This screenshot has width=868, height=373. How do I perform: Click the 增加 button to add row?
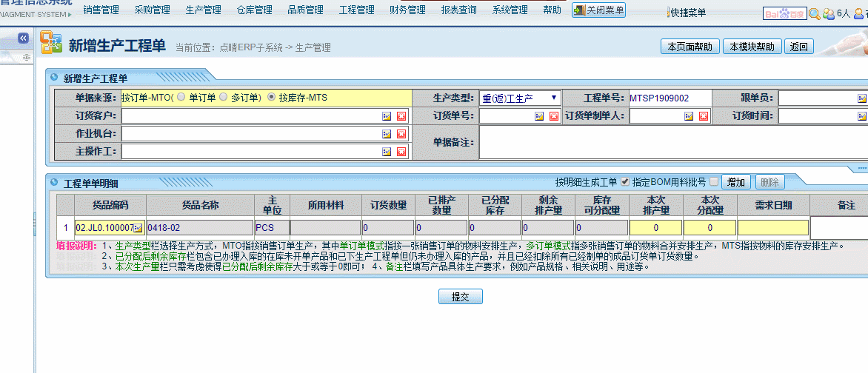point(736,182)
